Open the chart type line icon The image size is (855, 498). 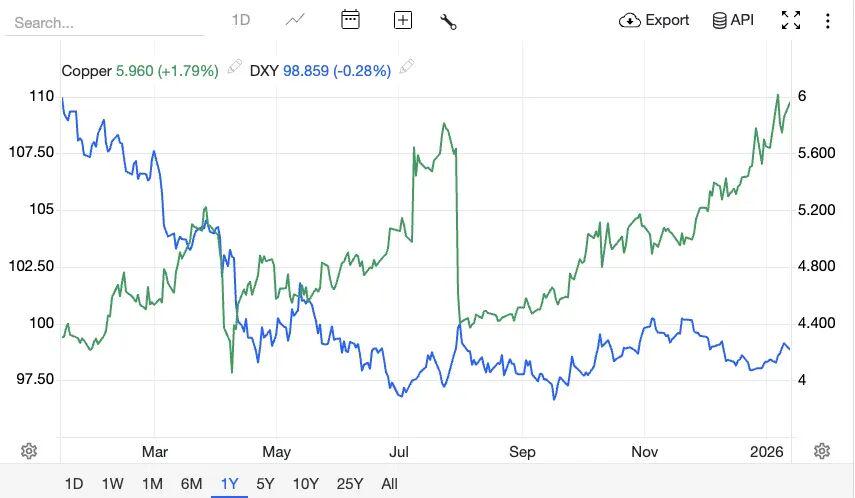295,20
